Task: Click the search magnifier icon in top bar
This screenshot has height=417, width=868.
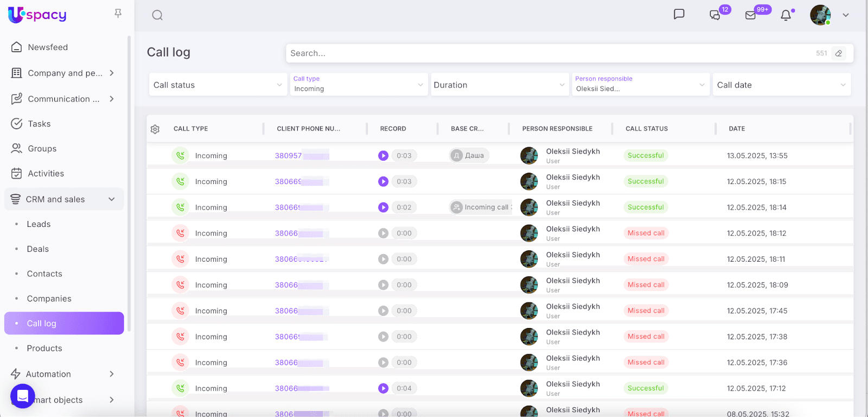Action: (x=157, y=15)
